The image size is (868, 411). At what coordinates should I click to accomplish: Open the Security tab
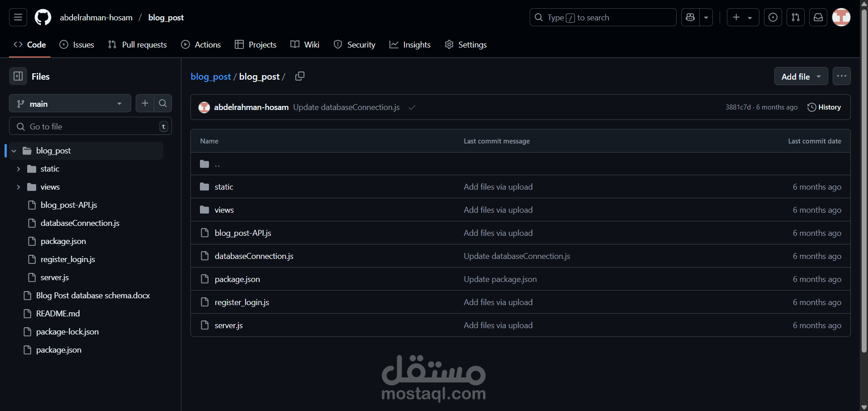point(355,44)
